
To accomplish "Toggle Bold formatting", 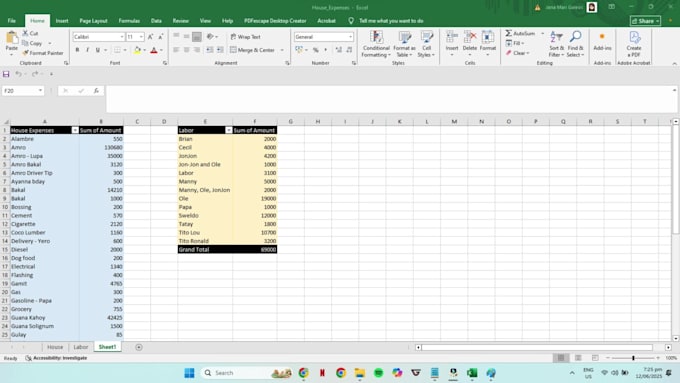I will click(x=78, y=50).
